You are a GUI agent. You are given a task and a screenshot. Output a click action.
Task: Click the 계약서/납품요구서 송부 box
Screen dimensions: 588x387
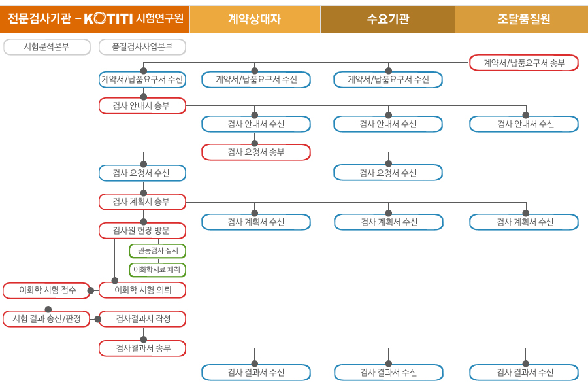(x=524, y=63)
